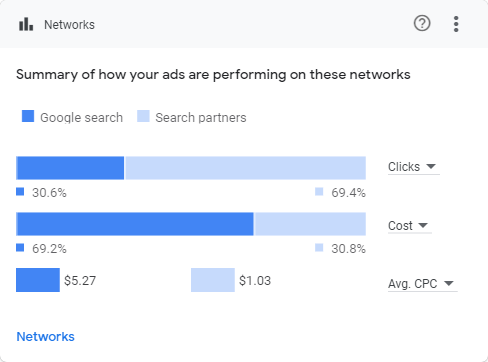
Task: Click the Search partners legend swatch
Action: pyautogui.click(x=143, y=116)
